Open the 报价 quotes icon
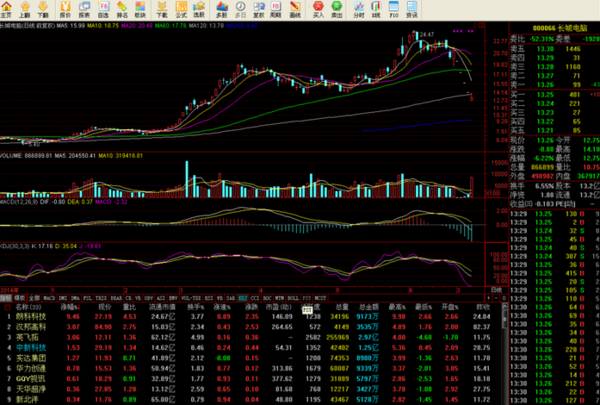The width and height of the screenshot is (600, 405). 65,12
